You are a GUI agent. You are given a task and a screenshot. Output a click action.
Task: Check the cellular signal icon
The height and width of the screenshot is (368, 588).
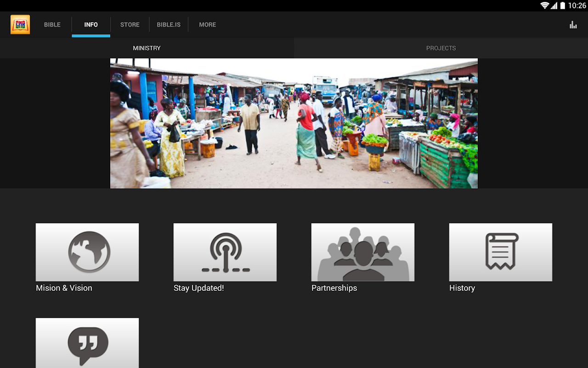[x=554, y=6]
